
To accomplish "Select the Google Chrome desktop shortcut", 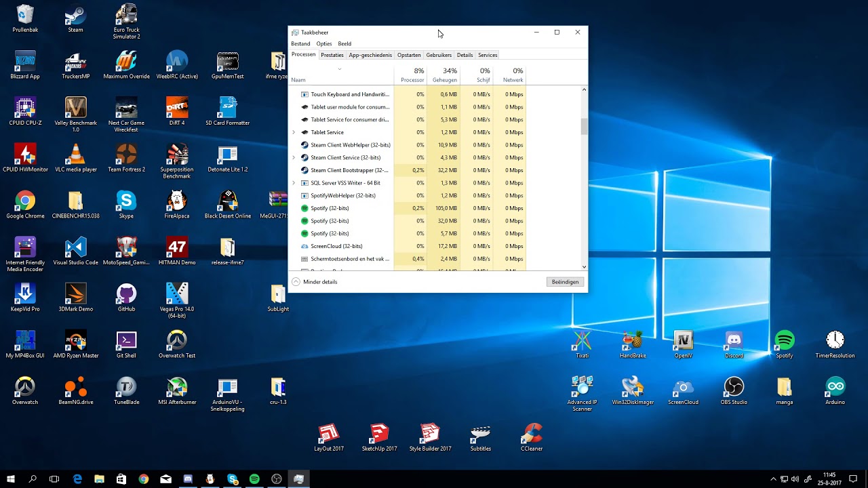I will click(x=25, y=205).
